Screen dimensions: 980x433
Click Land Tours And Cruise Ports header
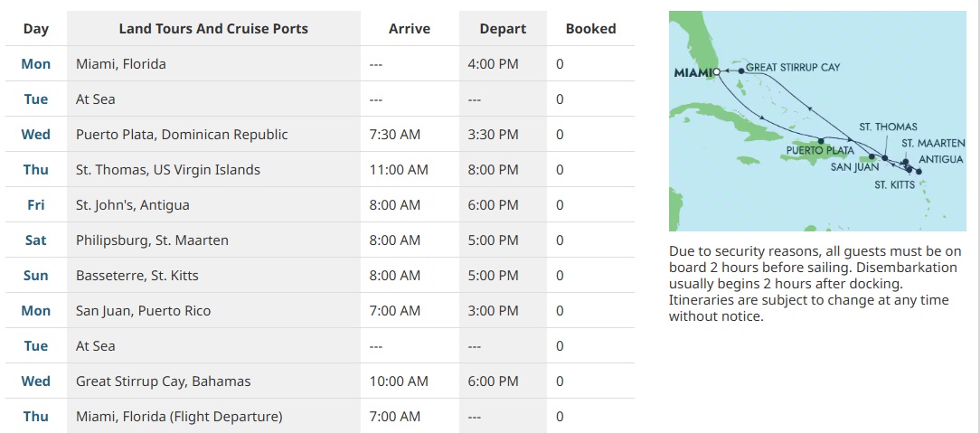point(213,29)
